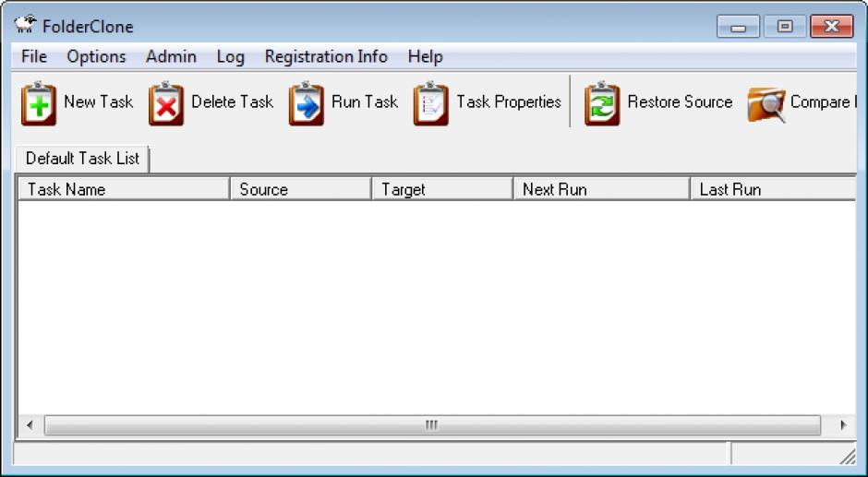Click the horizontal scrollbar thumb
Screen dimensions: 868x477
432,425
